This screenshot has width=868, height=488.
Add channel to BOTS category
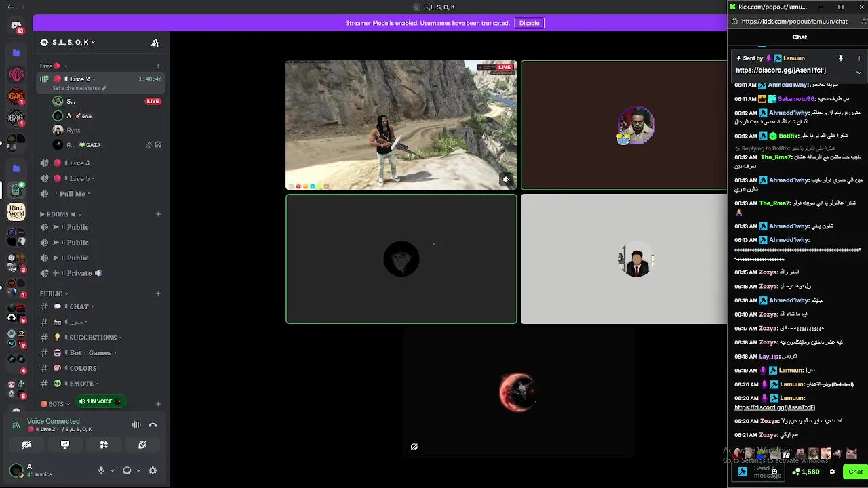[x=158, y=404]
